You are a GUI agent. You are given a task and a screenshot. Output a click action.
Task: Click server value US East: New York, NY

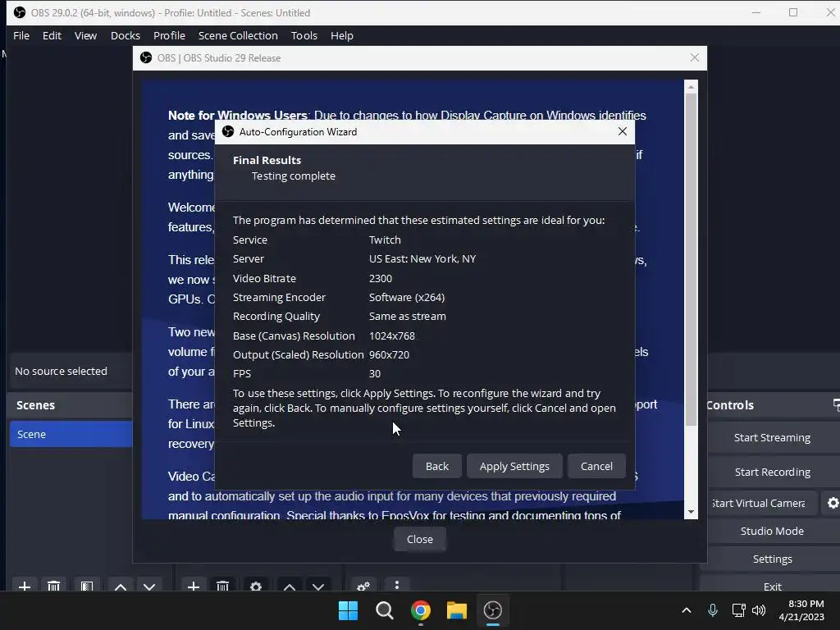pyautogui.click(x=422, y=258)
